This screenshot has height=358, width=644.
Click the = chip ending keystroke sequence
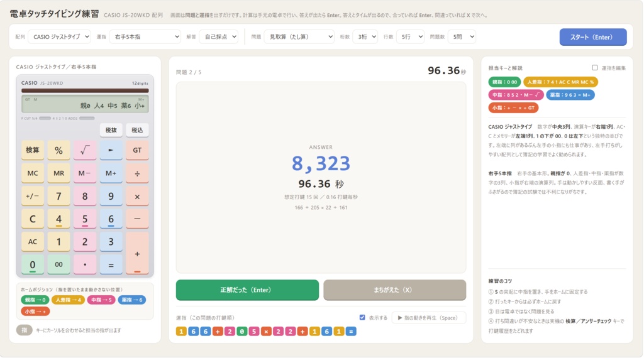pyautogui.click(x=351, y=332)
